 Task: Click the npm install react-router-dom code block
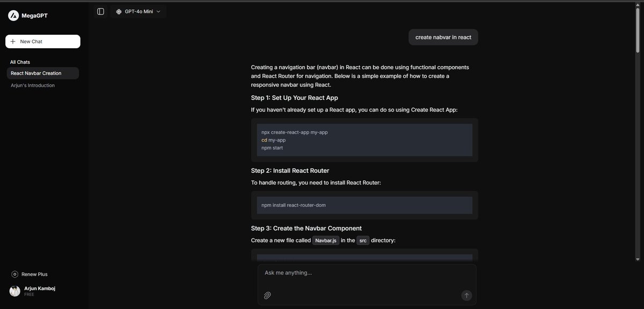pos(364,205)
